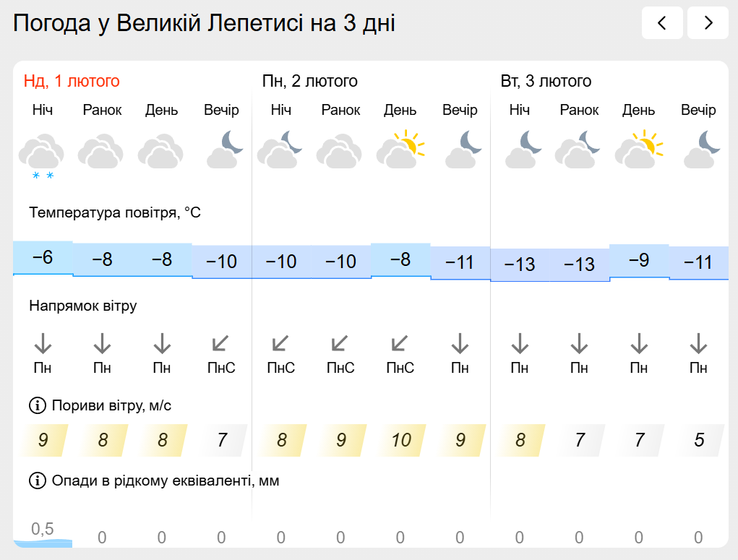Viewport: 738px width, 560px height.
Task: Click the snowy cloud icon for Sunday night
Action: click(42, 153)
